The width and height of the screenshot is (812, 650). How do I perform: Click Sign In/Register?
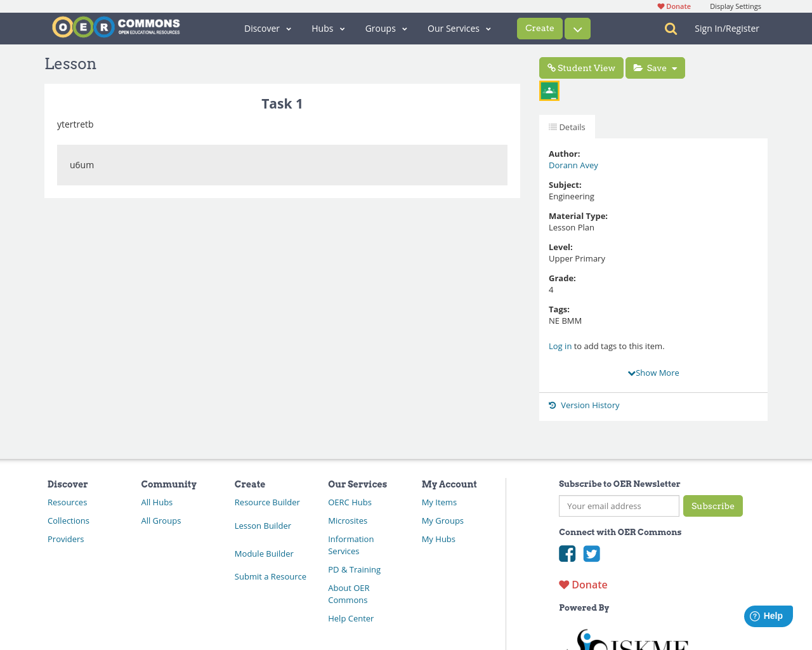(726, 28)
